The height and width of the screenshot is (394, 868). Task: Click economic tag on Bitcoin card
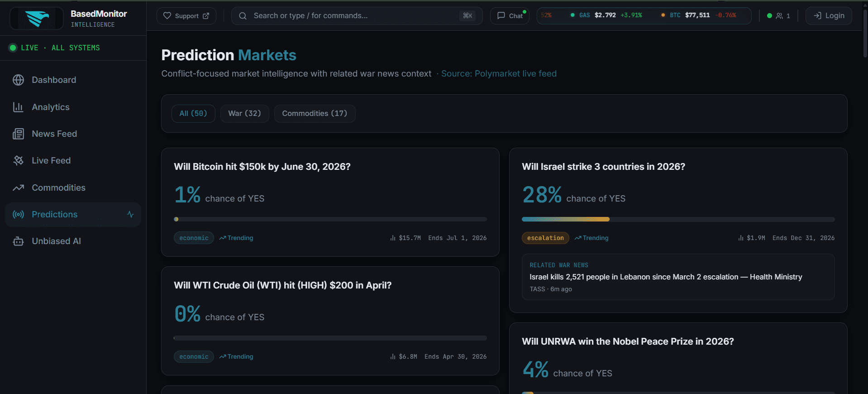click(194, 238)
